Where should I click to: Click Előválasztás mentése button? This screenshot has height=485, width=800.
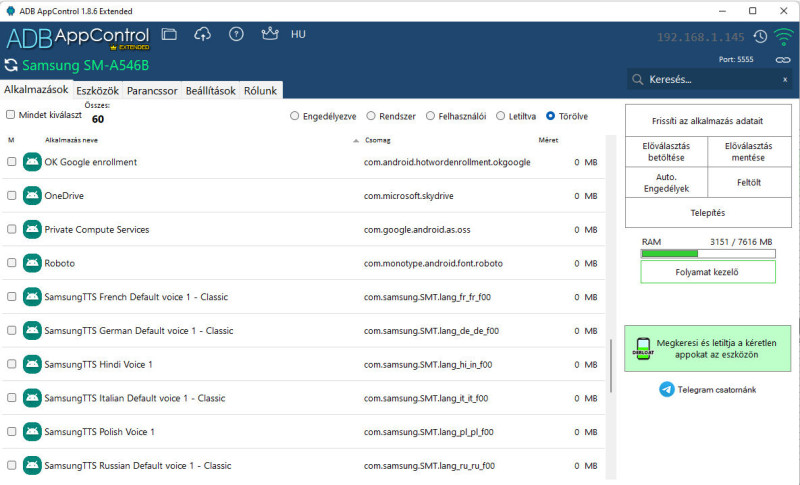pos(749,151)
